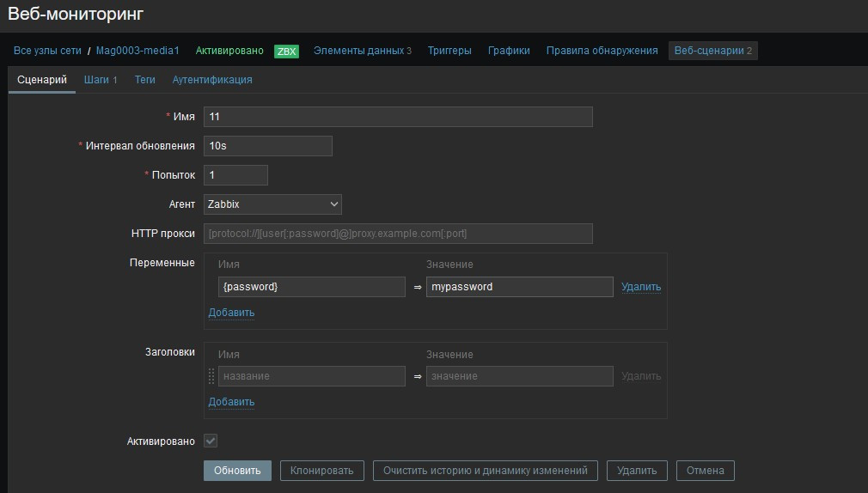Open the Агент dropdown showing Zabbix
Screen dimensions: 868x493
coord(272,204)
